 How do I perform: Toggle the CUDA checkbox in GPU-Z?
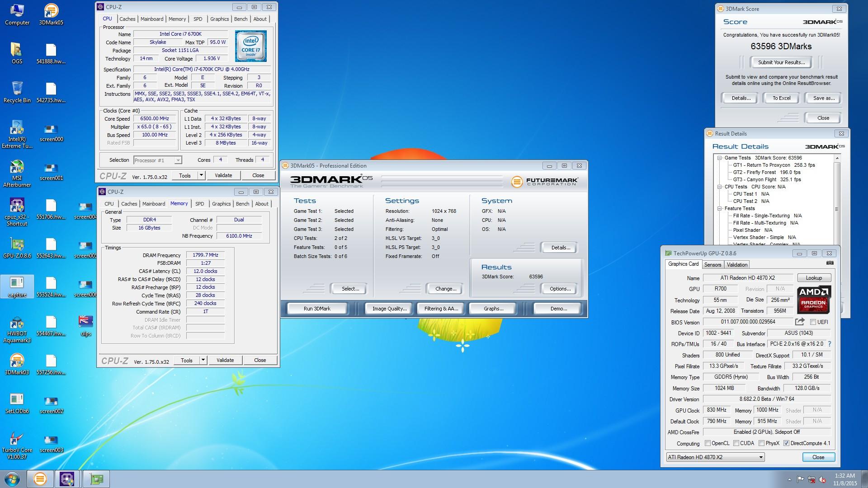tap(736, 443)
